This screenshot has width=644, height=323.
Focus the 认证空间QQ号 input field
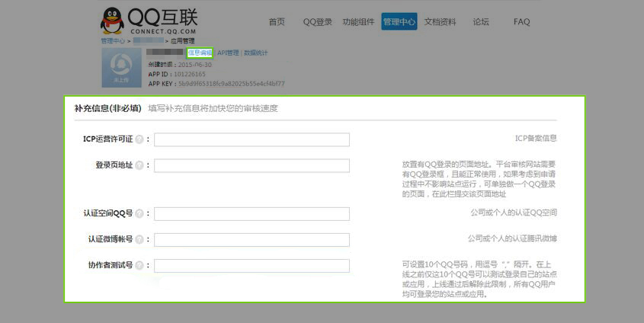click(252, 214)
